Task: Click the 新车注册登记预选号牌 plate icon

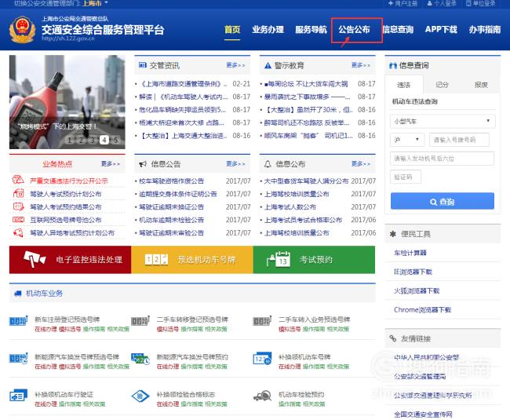Action: [18, 321]
